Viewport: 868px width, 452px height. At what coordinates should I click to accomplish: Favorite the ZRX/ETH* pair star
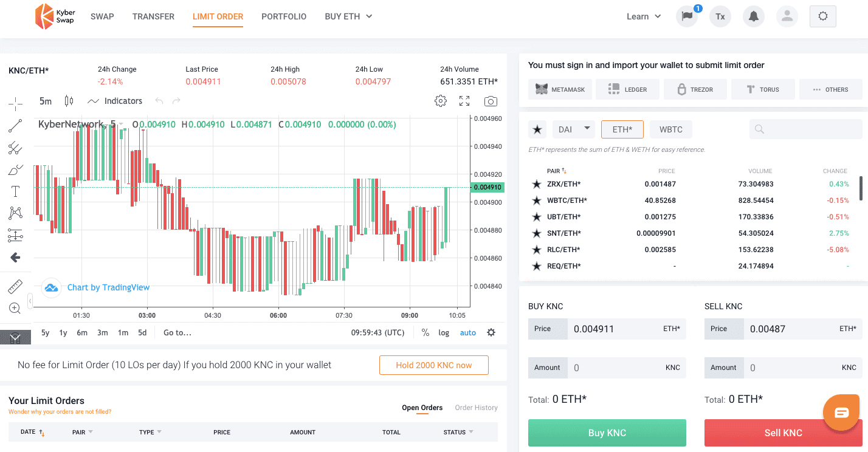point(536,184)
